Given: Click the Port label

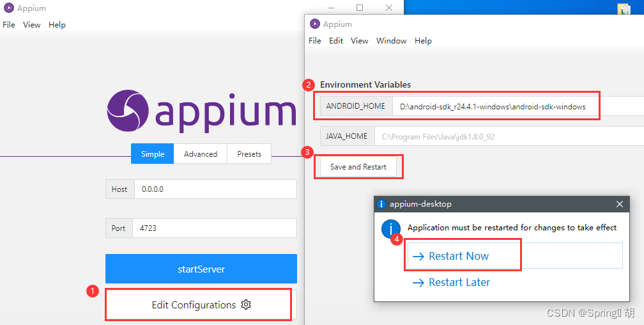Looking at the screenshot, I should pos(118,228).
